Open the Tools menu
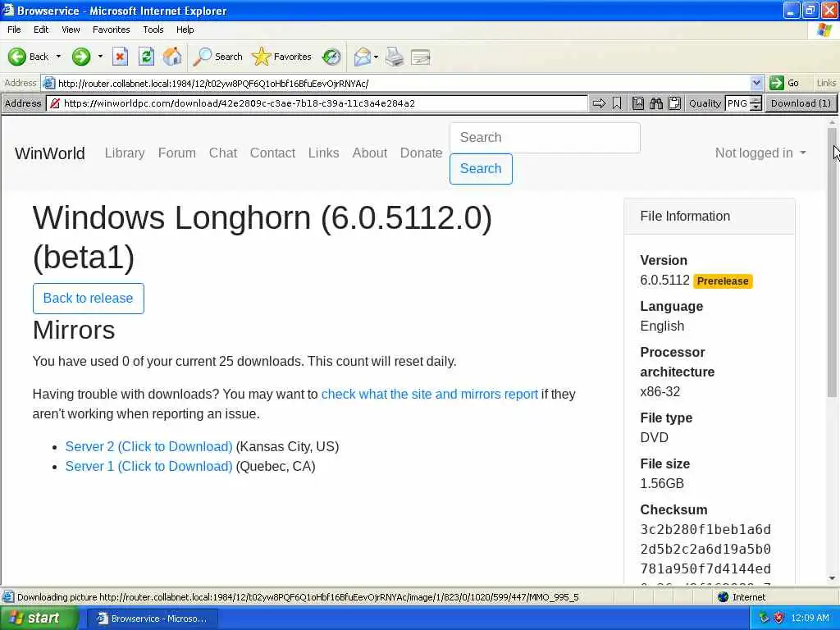This screenshot has height=630, width=840. coord(153,30)
